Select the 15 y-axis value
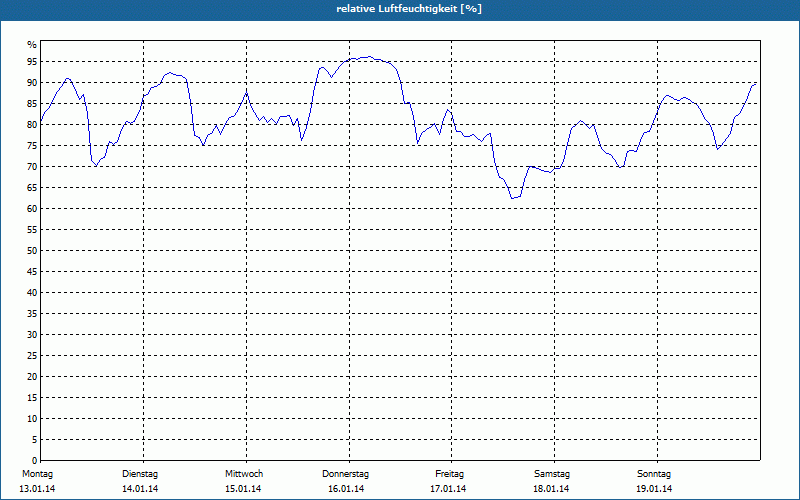The height and width of the screenshot is (500, 800). coord(32,397)
